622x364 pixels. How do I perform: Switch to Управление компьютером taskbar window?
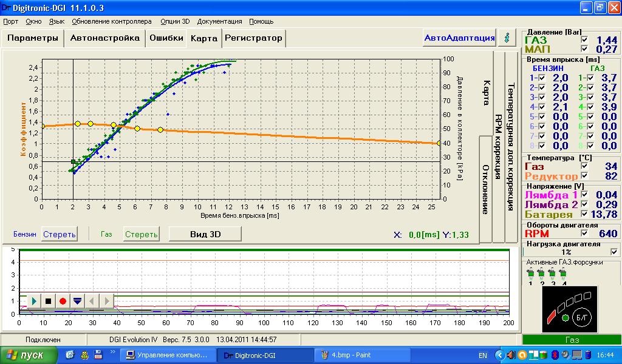168,355
